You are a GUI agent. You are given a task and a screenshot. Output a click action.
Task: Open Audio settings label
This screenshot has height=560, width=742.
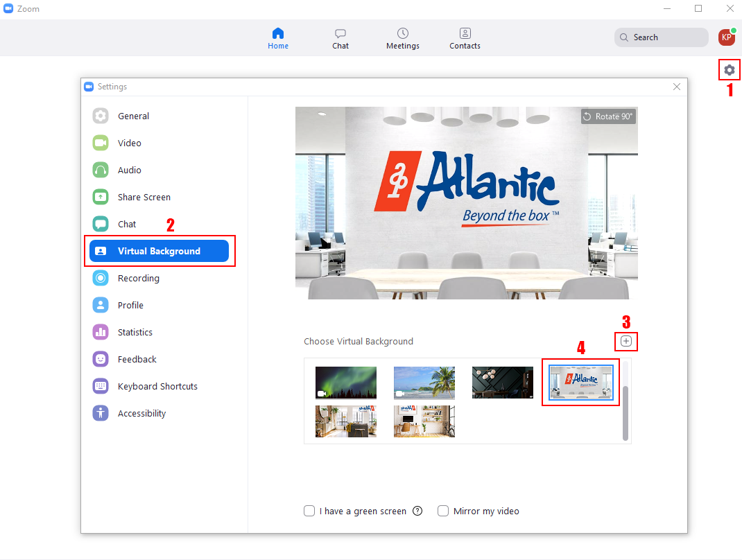pos(129,170)
